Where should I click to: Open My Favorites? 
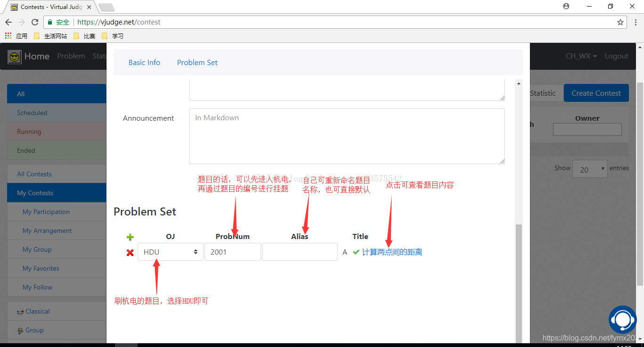[x=57, y=268]
